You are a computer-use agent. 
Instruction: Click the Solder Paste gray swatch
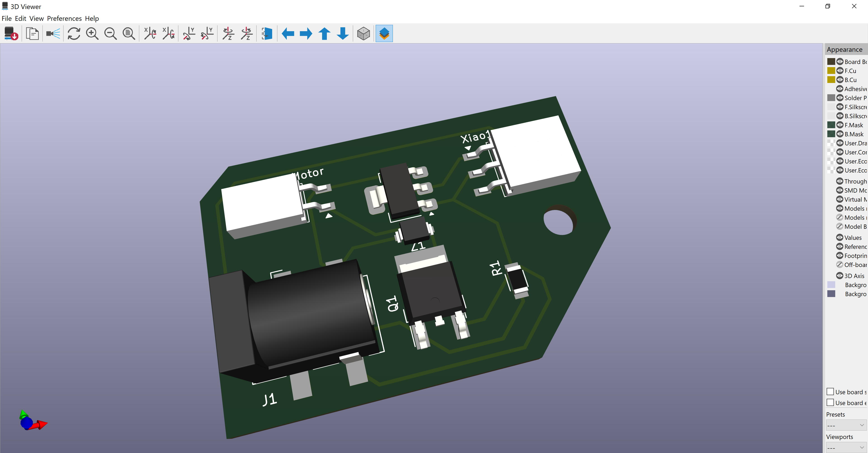coord(831,98)
